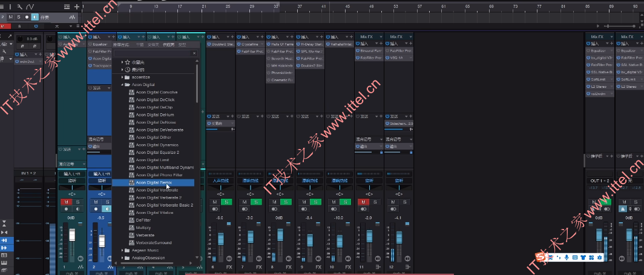Open the track list icon beside the plus

pyautogui.click(x=67, y=7)
